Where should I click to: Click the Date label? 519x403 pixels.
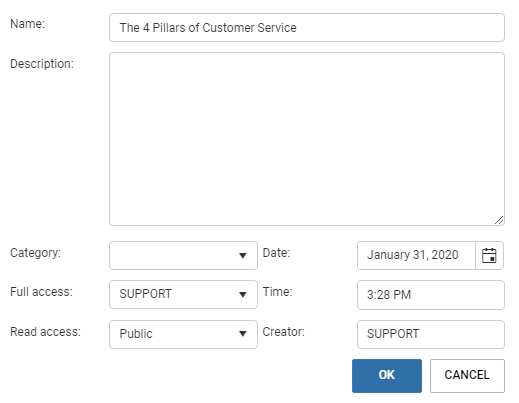coord(276,253)
